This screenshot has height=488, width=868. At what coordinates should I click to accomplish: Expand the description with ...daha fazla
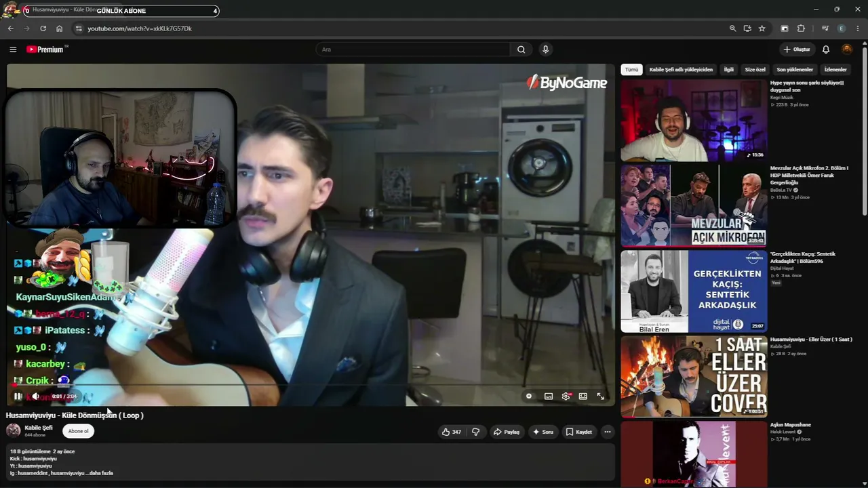[x=100, y=473]
